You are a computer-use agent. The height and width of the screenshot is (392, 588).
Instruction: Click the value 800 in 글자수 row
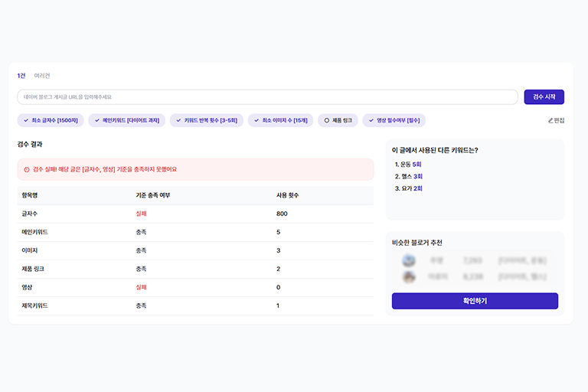tap(282, 214)
